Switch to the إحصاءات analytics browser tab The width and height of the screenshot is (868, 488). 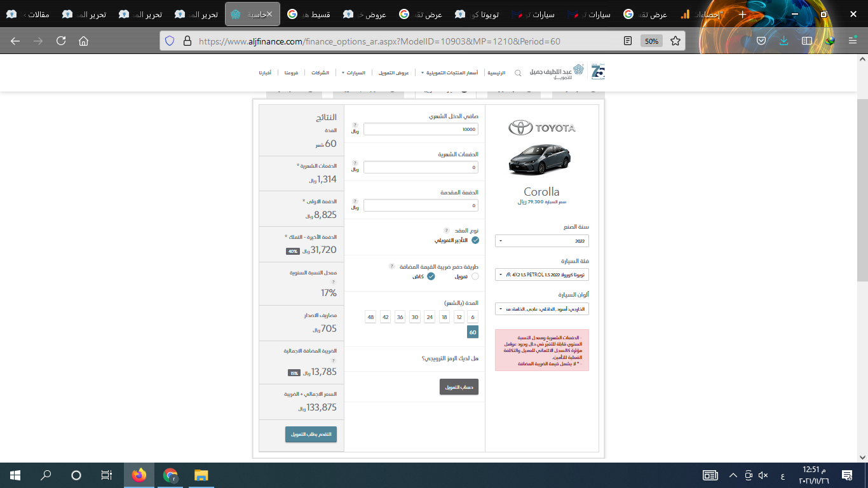702,14
